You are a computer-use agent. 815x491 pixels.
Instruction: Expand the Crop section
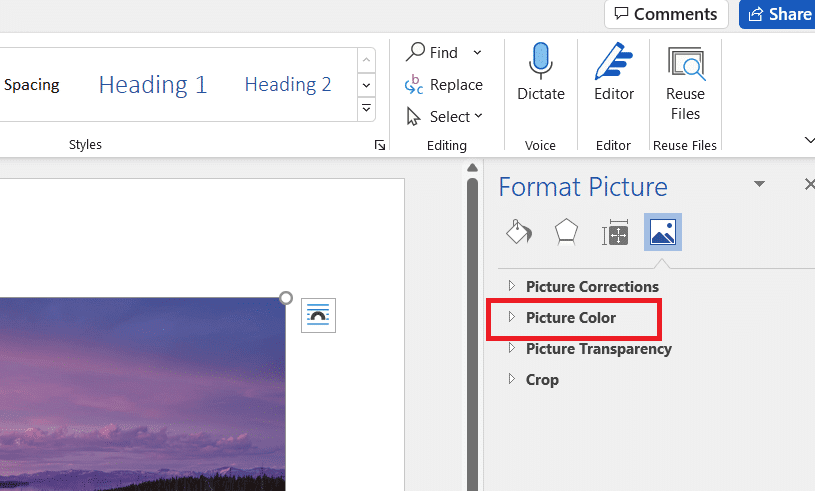(542, 380)
